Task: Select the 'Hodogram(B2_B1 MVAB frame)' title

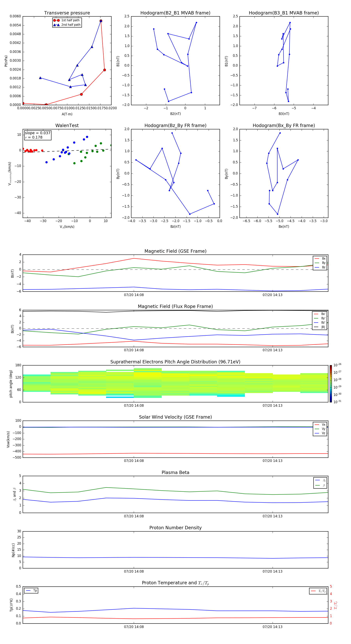Action: pyautogui.click(x=175, y=13)
